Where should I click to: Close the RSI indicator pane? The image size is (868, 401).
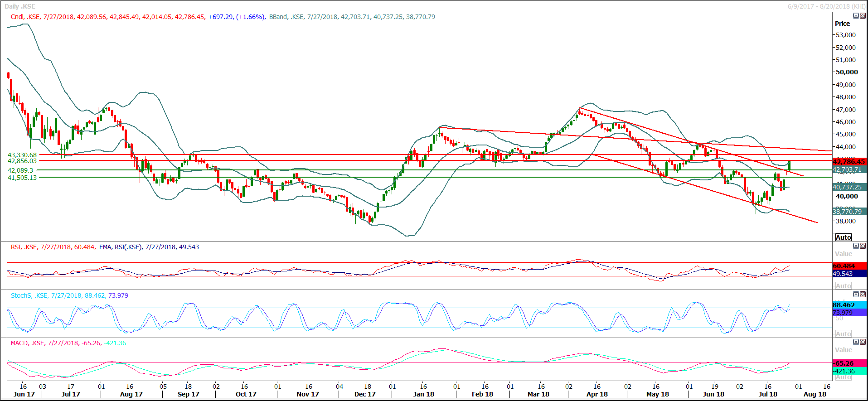[x=863, y=246]
